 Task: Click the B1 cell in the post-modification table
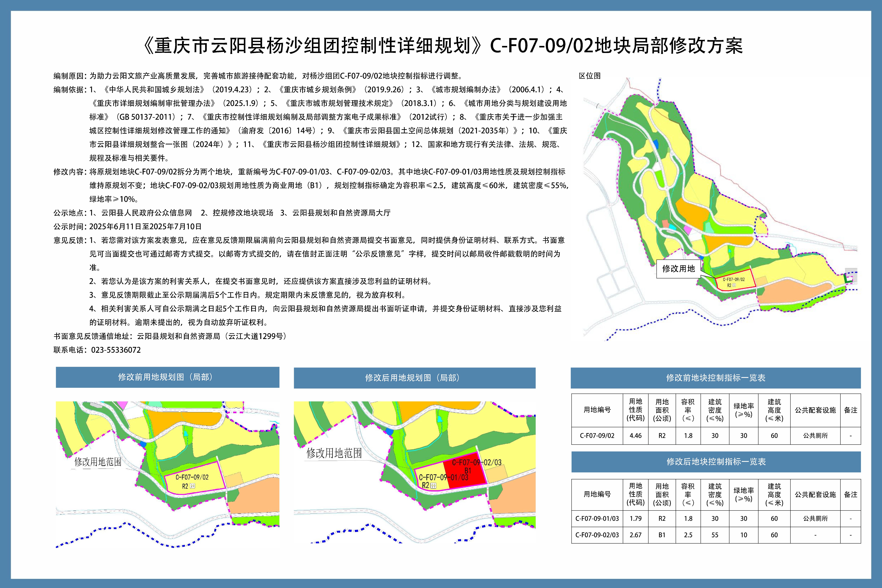[x=662, y=535]
